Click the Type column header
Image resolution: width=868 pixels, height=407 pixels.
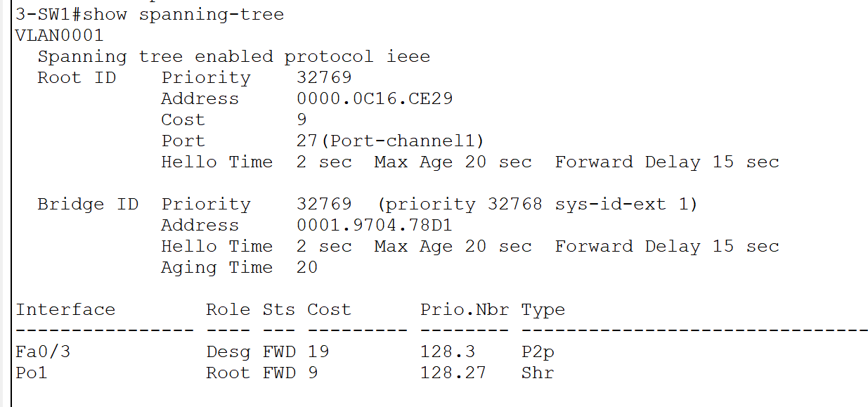[x=543, y=310]
